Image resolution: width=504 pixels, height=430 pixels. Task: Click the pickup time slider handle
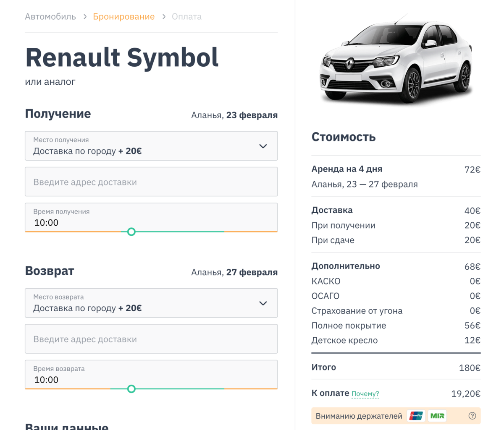131,232
